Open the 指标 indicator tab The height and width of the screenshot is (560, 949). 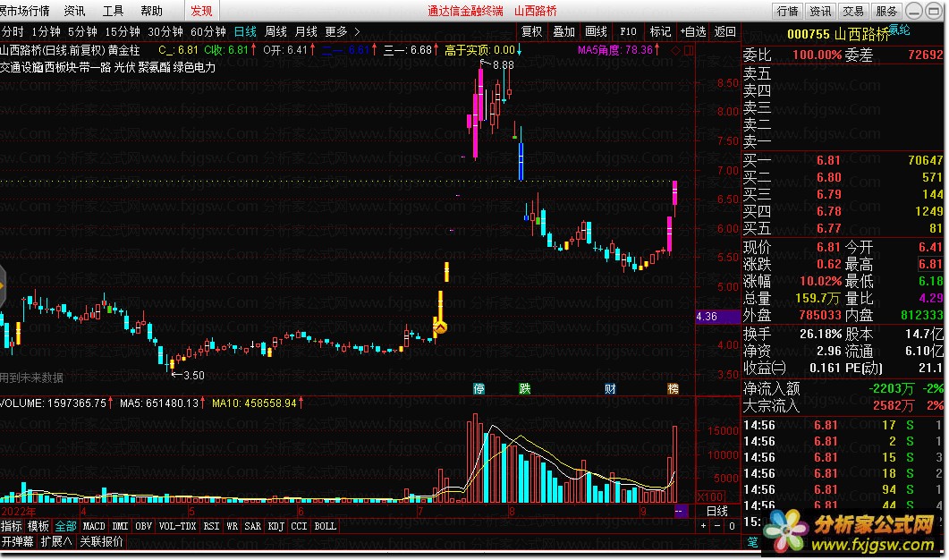point(12,526)
